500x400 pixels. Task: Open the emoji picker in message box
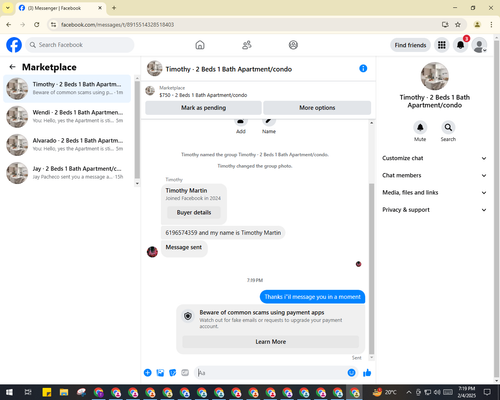coord(351,373)
